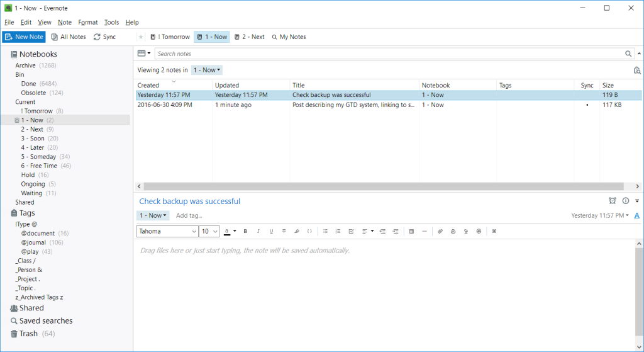Screen dimensions: 644x352
Task: Insert a table into the note
Action: point(411,231)
